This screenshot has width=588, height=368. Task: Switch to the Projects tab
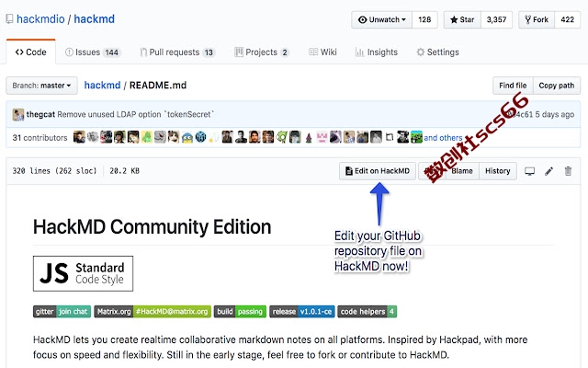point(262,52)
